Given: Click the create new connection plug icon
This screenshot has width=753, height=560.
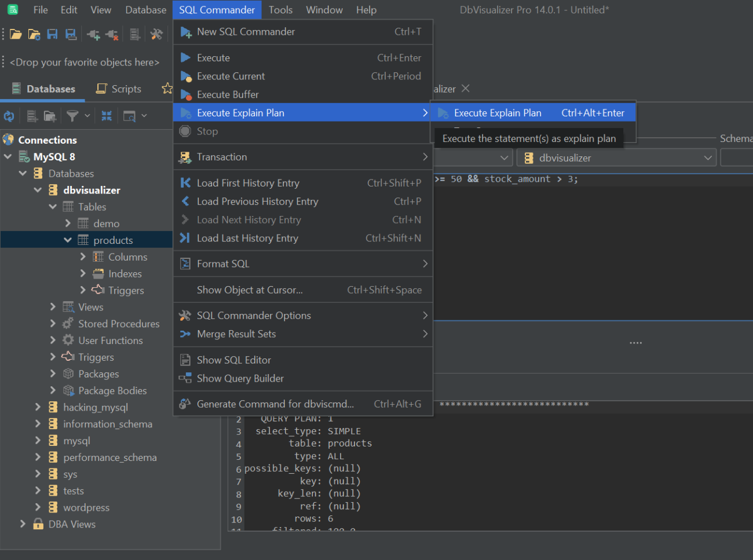Looking at the screenshot, I should click(x=93, y=34).
